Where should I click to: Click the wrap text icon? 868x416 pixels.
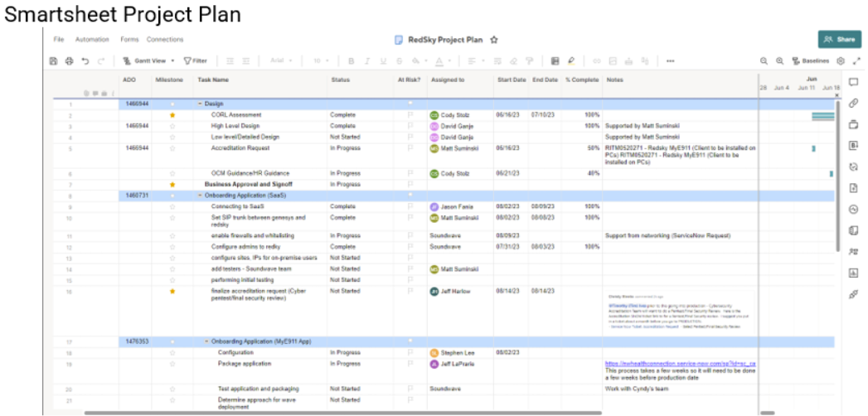(x=497, y=60)
